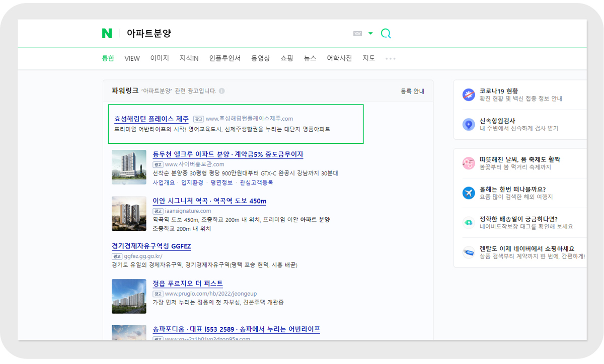Open the 등록 안내 link
The width and height of the screenshot is (604, 364).
click(412, 91)
